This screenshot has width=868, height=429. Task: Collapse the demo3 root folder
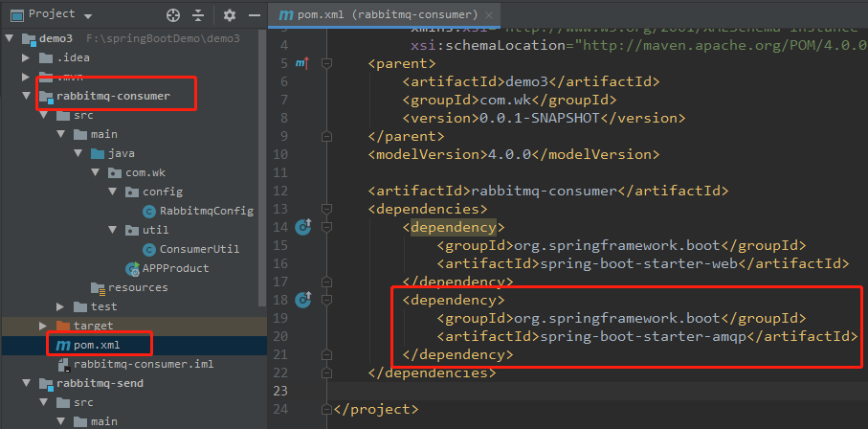coord(10,39)
